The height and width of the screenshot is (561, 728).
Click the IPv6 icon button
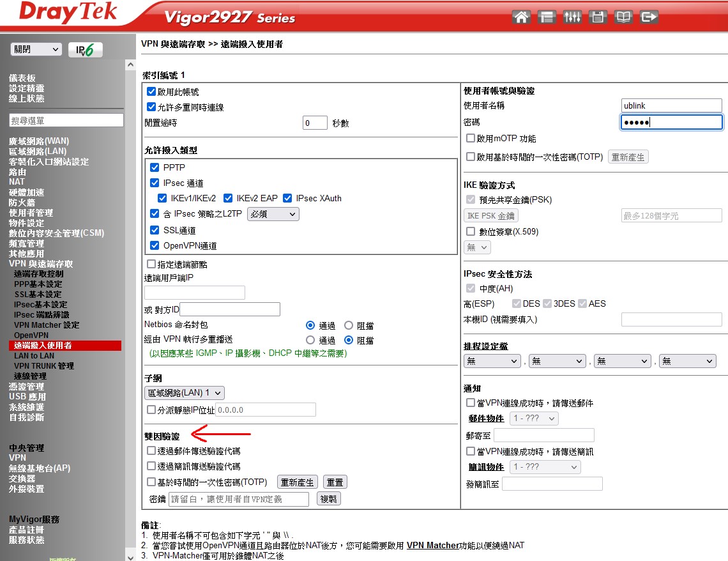86,50
